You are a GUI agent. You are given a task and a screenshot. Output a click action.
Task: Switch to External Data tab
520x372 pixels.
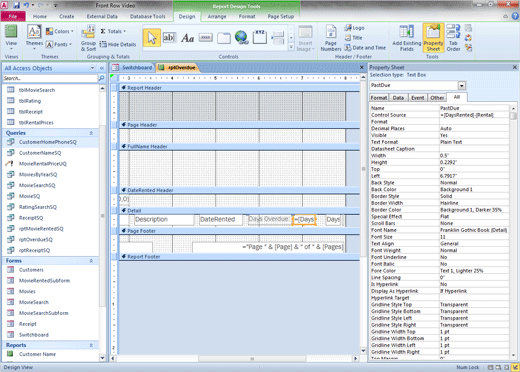coord(102,16)
